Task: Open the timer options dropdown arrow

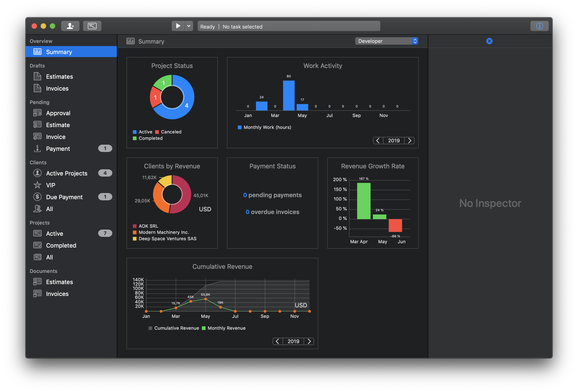Action: [x=189, y=26]
